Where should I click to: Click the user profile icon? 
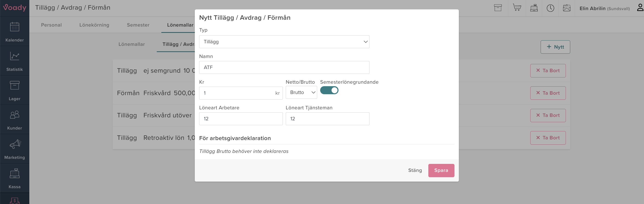click(x=640, y=8)
